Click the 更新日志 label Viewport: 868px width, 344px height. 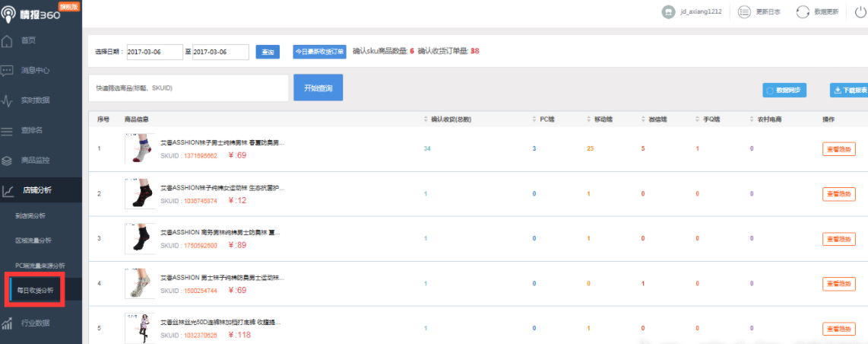pos(768,11)
